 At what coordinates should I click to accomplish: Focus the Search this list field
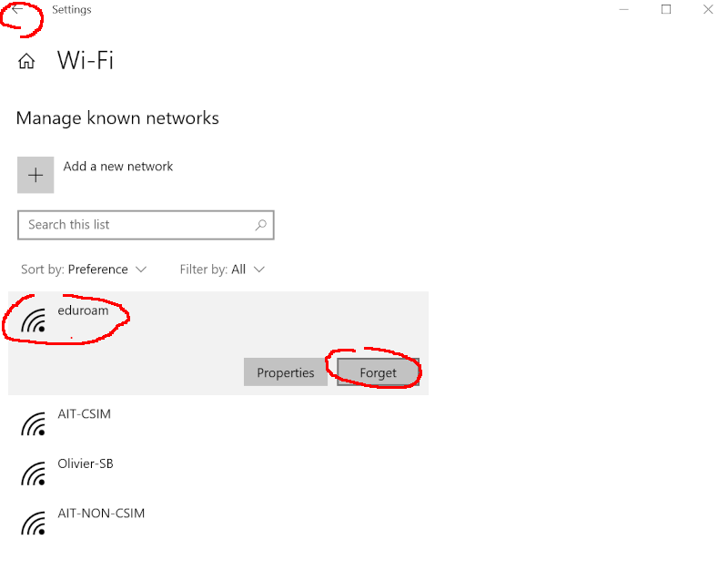(146, 225)
